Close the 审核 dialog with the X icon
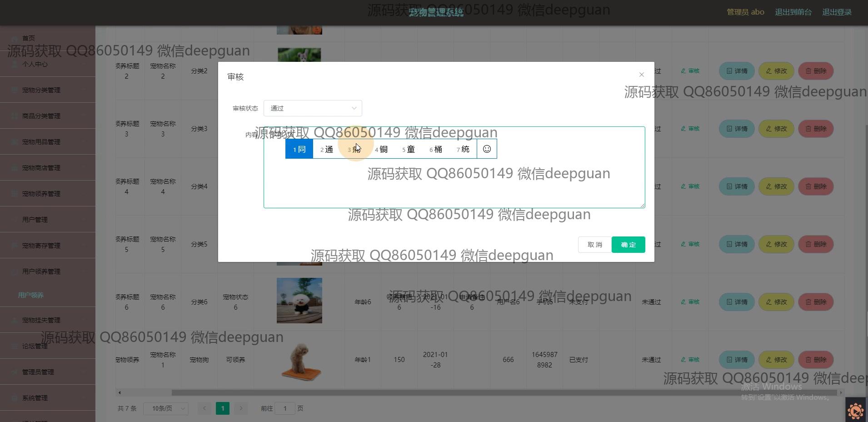Image resolution: width=868 pixels, height=422 pixels. pos(641,75)
